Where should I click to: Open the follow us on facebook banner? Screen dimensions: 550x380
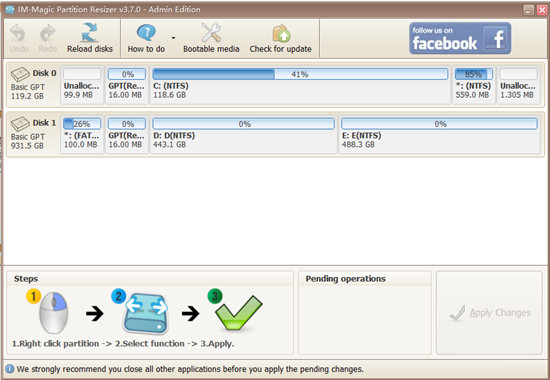click(x=460, y=38)
